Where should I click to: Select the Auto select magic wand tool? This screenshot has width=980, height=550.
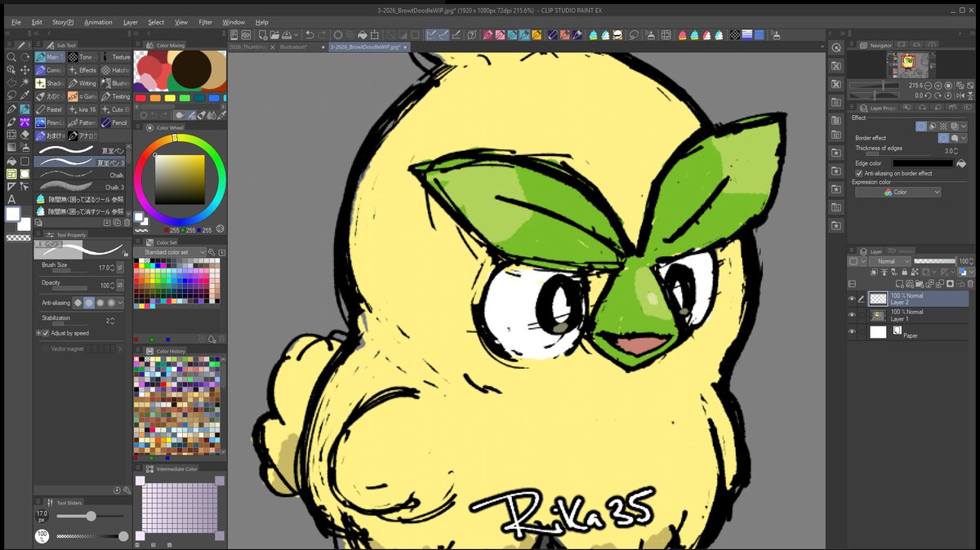[x=24, y=83]
